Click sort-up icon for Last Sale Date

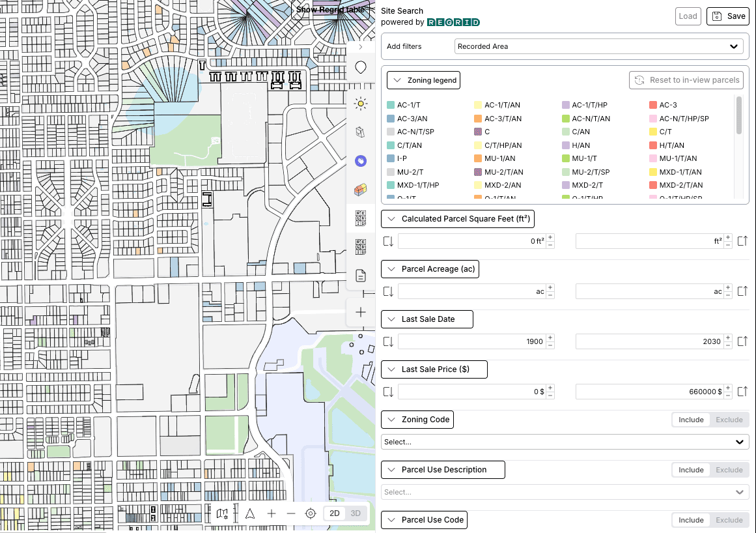pos(742,341)
